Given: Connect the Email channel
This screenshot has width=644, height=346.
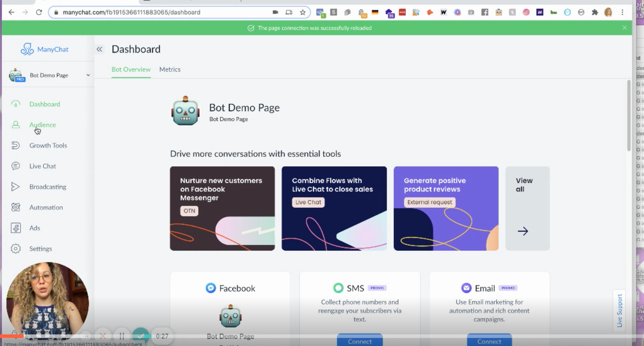Looking at the screenshot, I should [x=489, y=340].
